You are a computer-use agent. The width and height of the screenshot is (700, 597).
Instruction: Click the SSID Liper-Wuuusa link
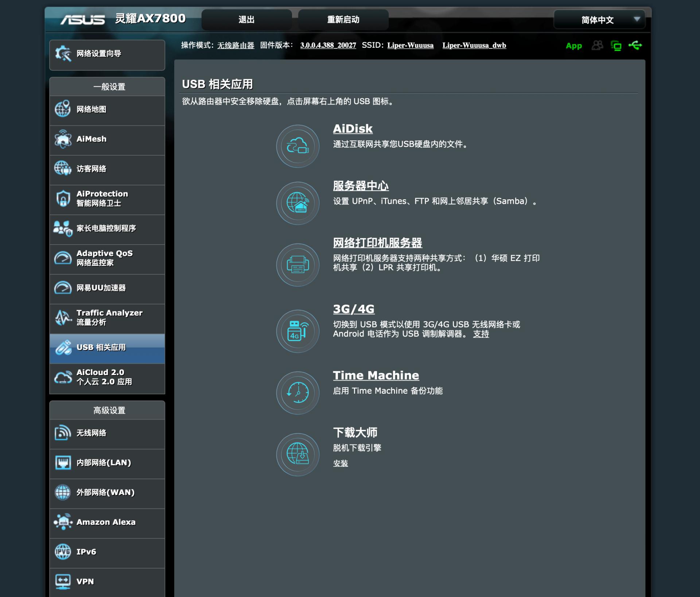pos(411,46)
